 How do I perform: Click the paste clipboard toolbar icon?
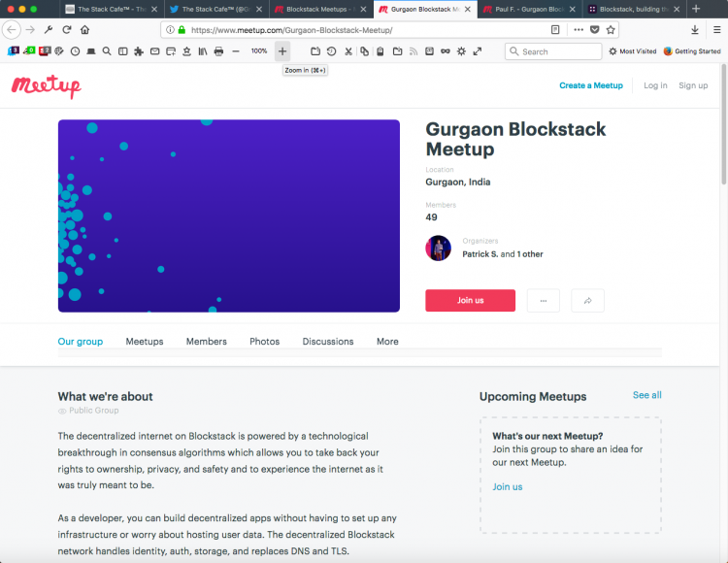click(x=381, y=51)
